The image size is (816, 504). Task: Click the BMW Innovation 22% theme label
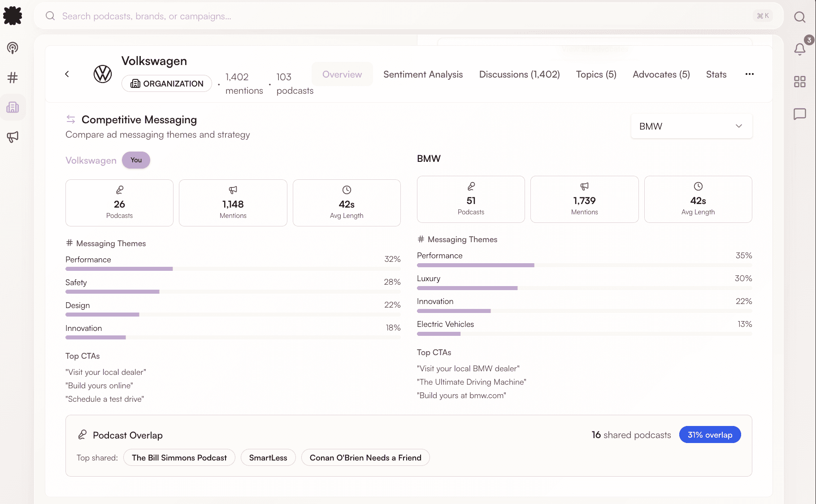coord(435,301)
